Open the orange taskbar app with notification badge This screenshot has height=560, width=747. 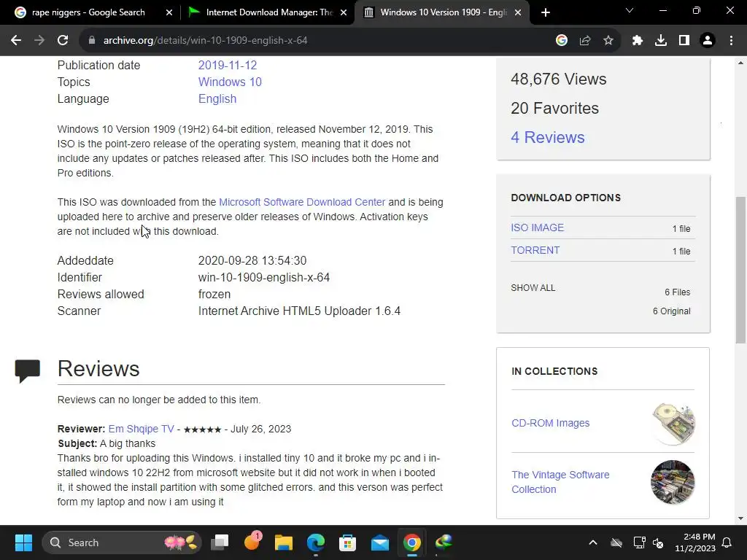coord(252,542)
